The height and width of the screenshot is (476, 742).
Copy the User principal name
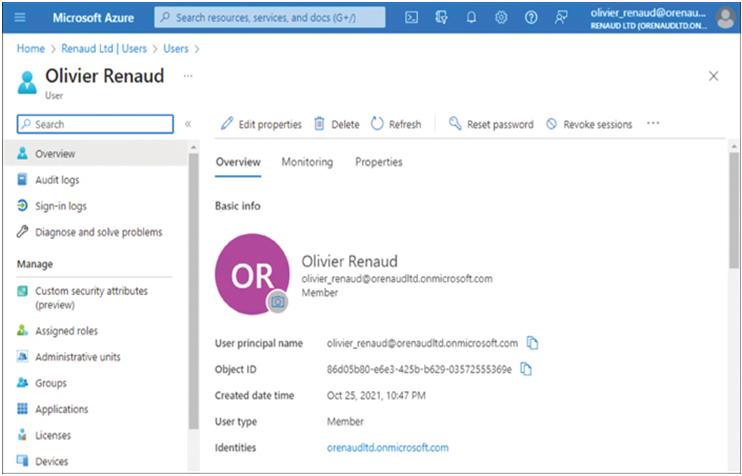tap(532, 343)
